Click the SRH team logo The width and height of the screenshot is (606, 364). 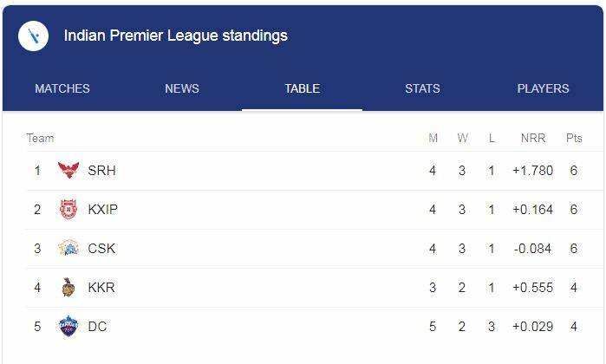click(68, 171)
